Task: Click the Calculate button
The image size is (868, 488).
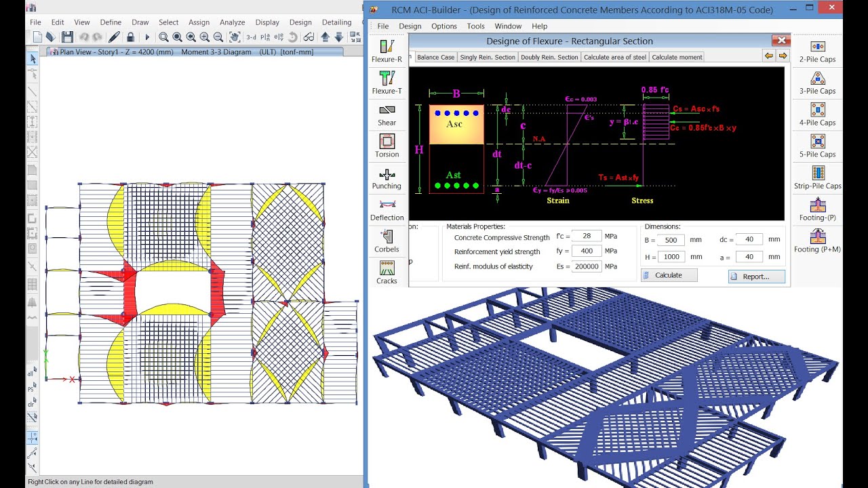Action: [x=669, y=275]
